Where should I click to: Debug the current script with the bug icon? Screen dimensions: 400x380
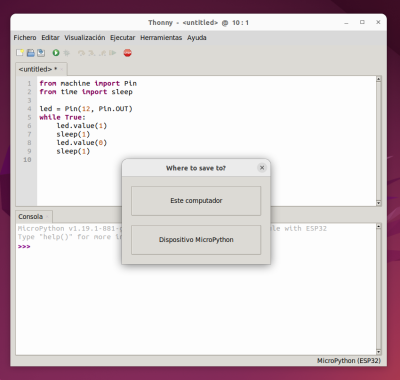tap(67, 53)
